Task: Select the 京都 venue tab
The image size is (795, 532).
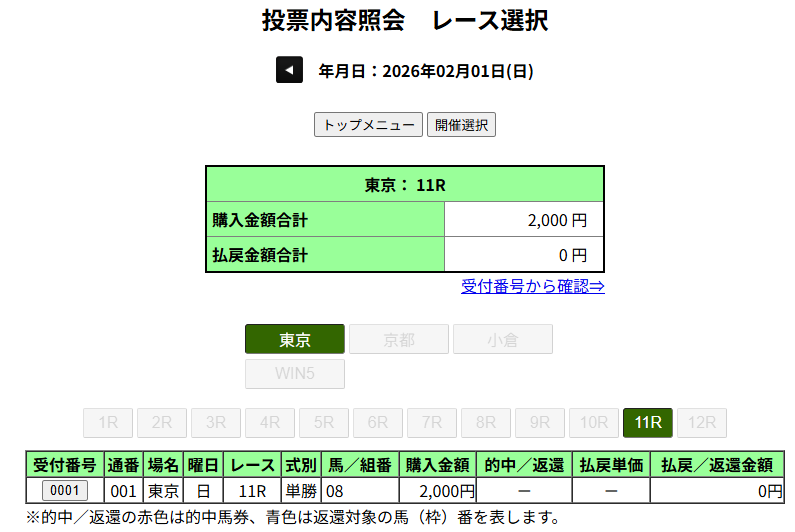Action: (399, 339)
